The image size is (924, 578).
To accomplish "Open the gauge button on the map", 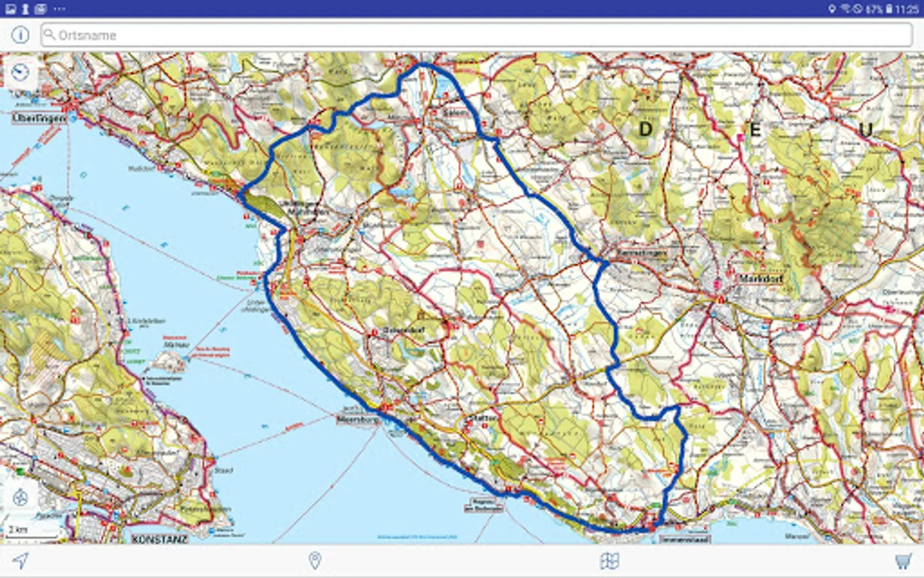I will pyautogui.click(x=21, y=72).
